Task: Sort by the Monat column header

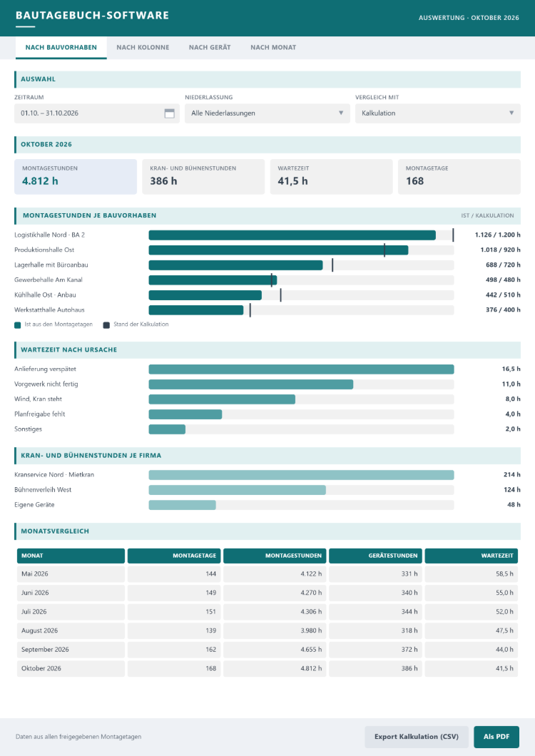Action: pyautogui.click(x=71, y=556)
